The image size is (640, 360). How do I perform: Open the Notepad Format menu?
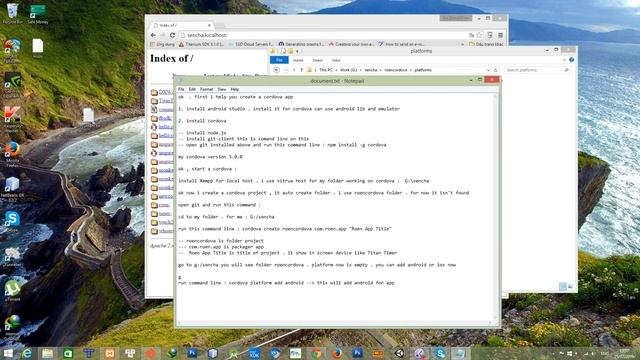(207, 89)
